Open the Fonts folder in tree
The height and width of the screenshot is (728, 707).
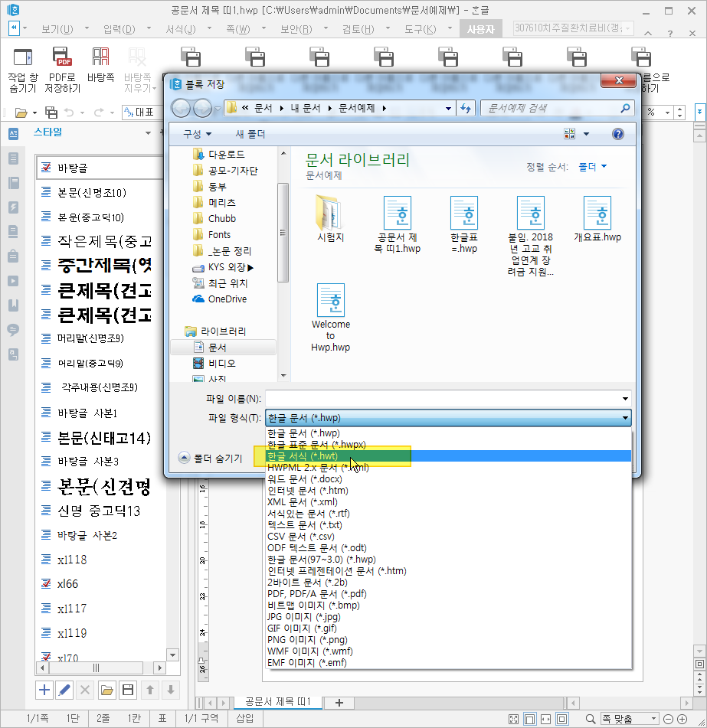(219, 235)
